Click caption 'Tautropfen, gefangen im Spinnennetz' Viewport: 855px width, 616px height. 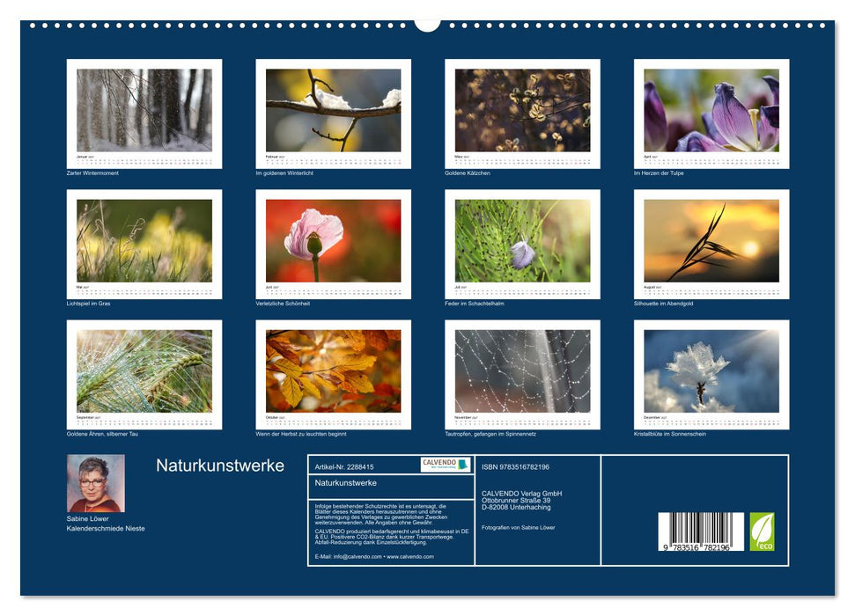click(x=490, y=434)
